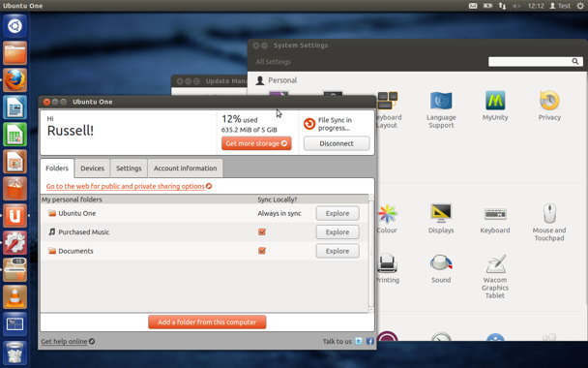Image resolution: width=588 pixels, height=368 pixels.
Task: Open the Test user menu
Action: pos(560,6)
